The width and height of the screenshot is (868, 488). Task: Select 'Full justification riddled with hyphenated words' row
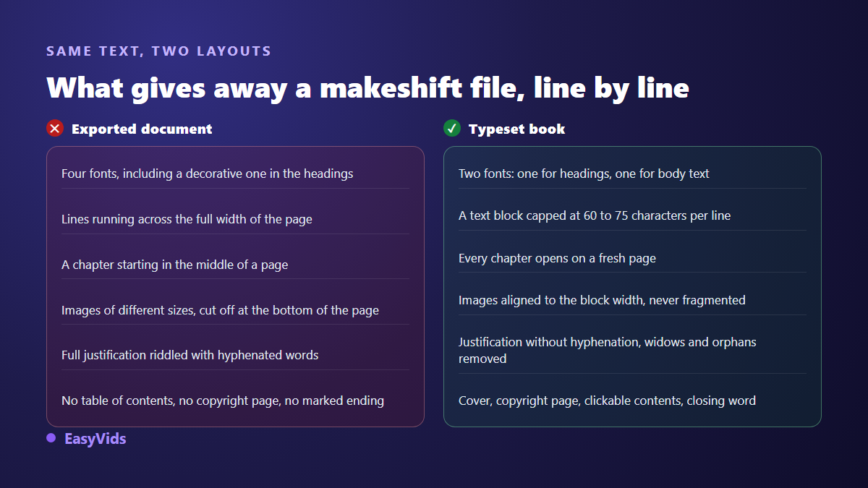[235, 355]
